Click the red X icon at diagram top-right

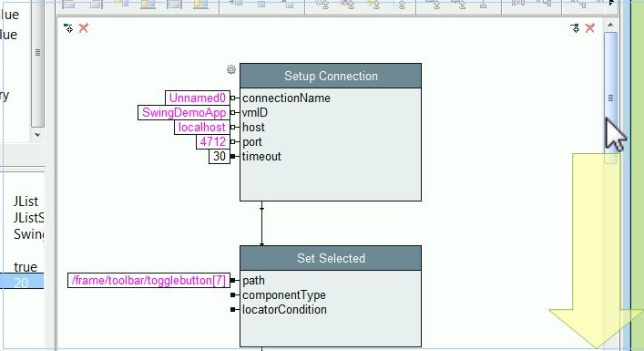[x=589, y=28]
